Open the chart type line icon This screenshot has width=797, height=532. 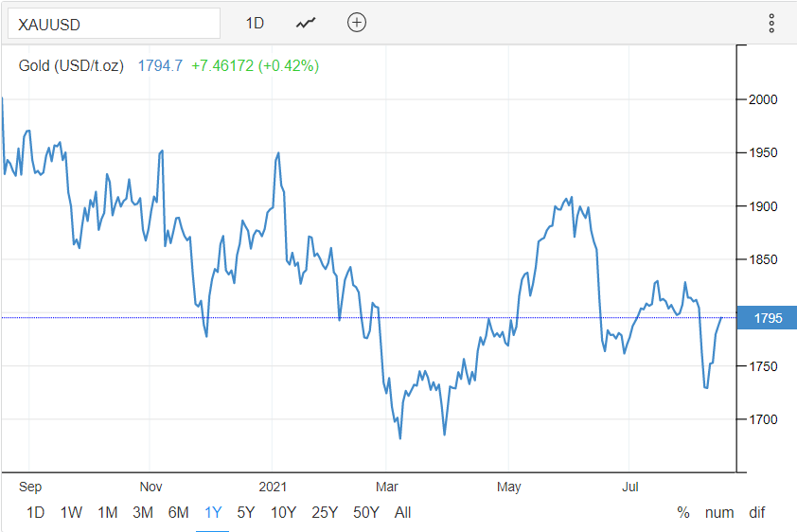(x=305, y=23)
